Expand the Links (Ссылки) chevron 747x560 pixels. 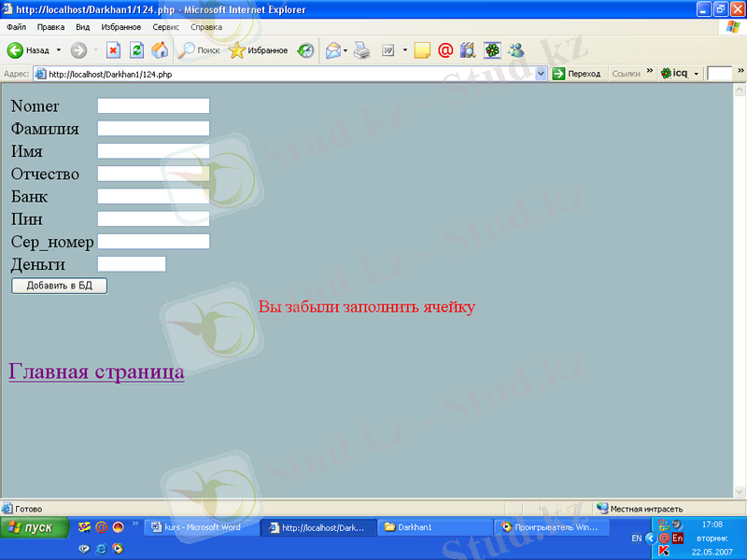pos(650,71)
